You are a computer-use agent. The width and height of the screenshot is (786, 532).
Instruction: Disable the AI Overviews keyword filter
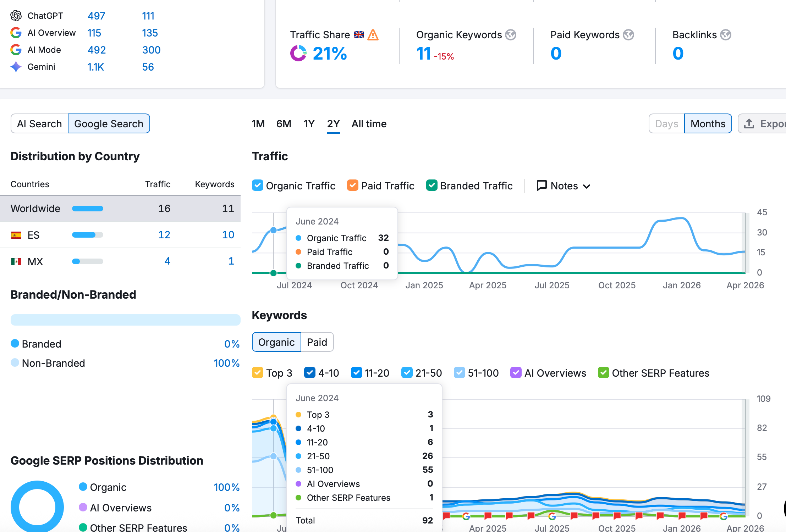pos(516,373)
